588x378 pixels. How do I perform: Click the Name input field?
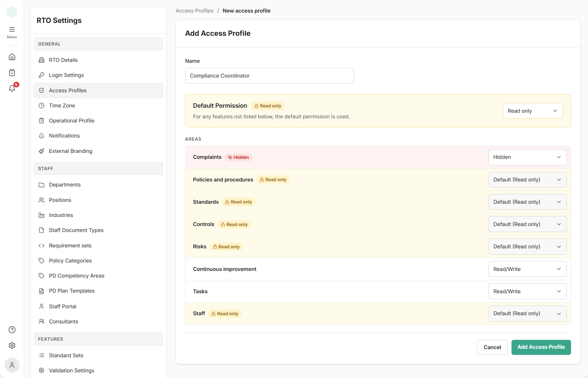tap(269, 76)
